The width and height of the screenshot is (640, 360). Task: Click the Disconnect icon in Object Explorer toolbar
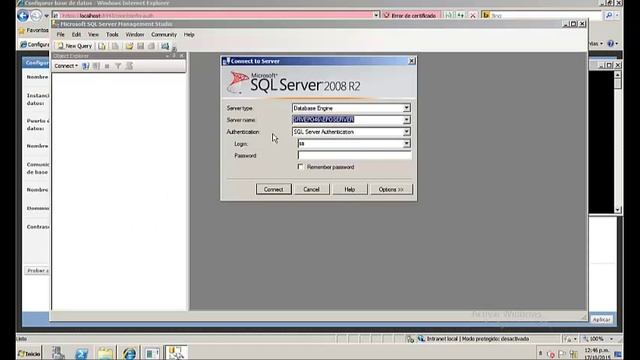tap(96, 66)
